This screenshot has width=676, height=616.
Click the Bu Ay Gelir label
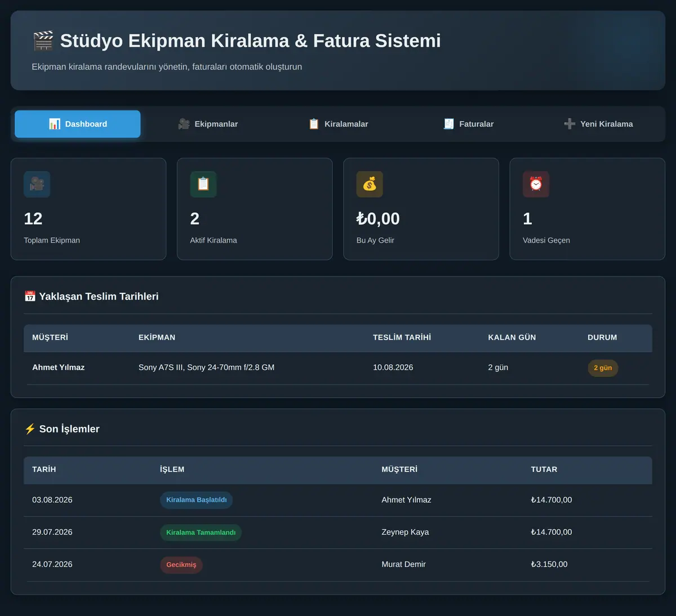375,240
